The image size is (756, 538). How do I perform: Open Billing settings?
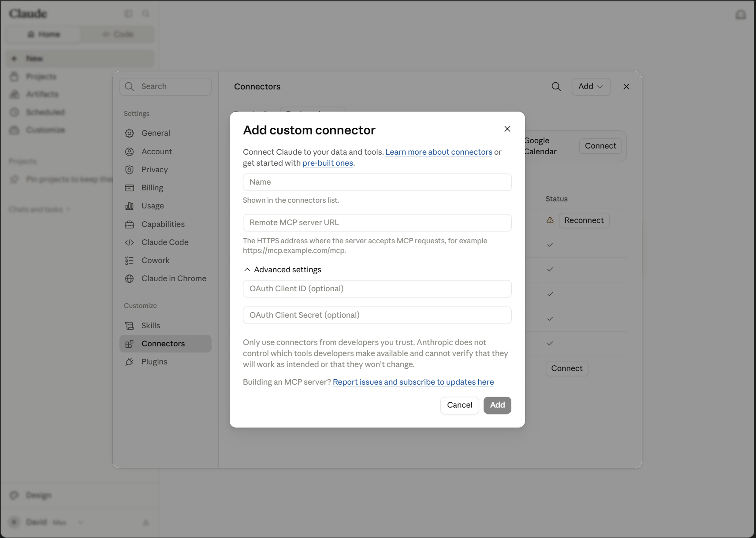coord(165,188)
